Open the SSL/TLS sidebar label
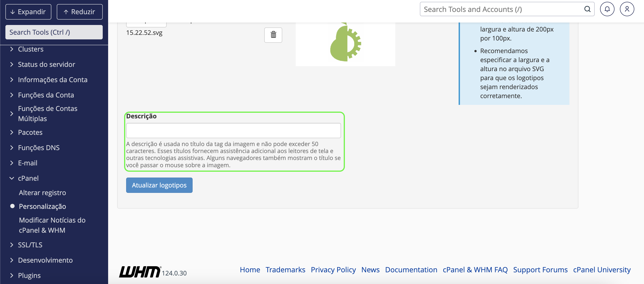 click(30, 245)
